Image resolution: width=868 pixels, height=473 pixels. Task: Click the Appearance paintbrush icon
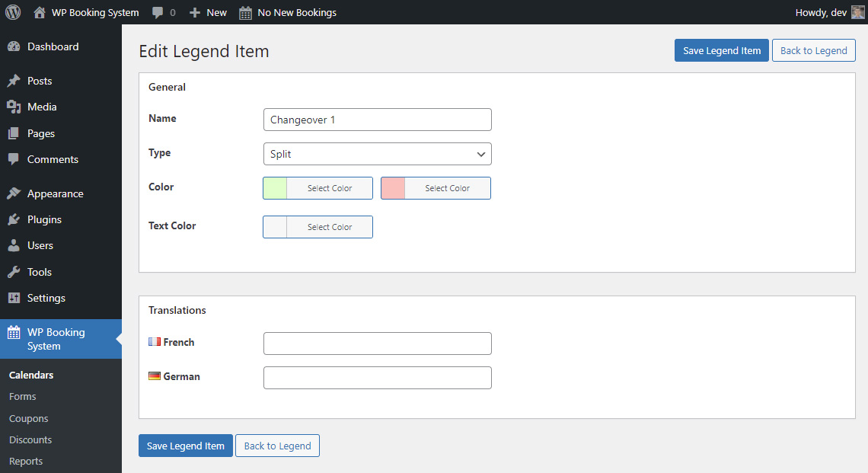[14, 193]
